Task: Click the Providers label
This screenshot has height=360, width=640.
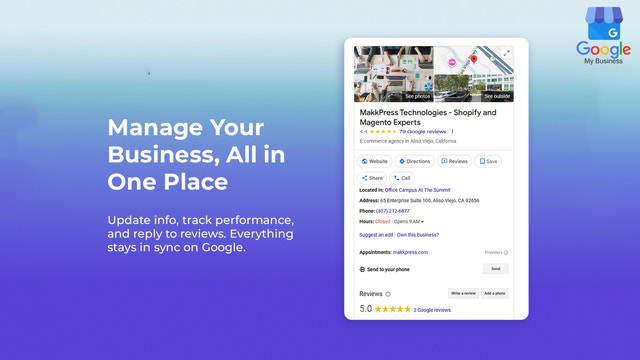Action: tap(493, 253)
